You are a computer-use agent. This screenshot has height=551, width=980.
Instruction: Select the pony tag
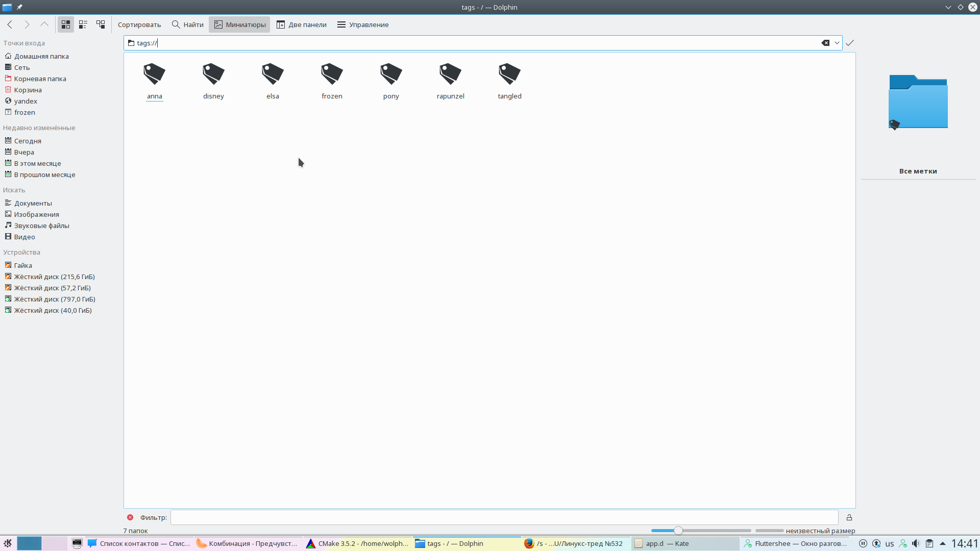click(391, 82)
